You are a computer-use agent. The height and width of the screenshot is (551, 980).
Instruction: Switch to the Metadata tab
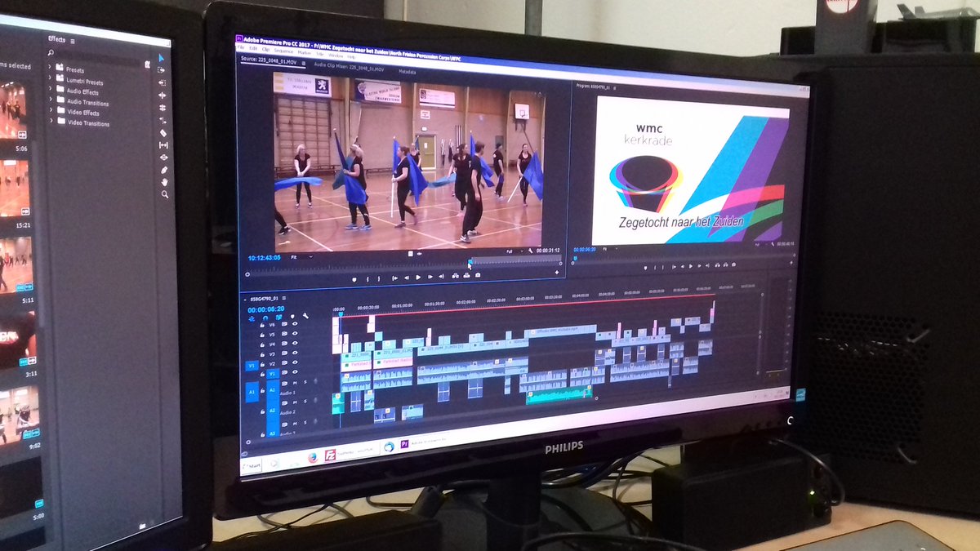coord(408,72)
